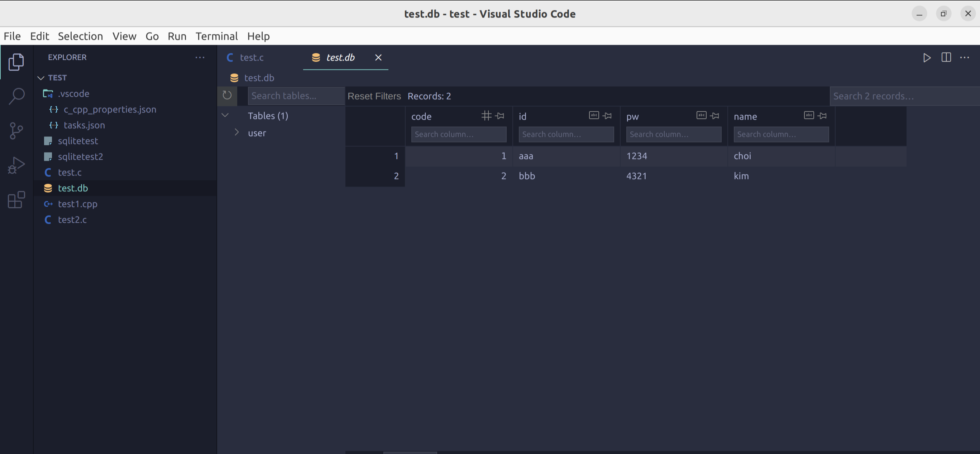Open Run and Debug view icon
Viewport: 980px width, 454px height.
pos(16,165)
